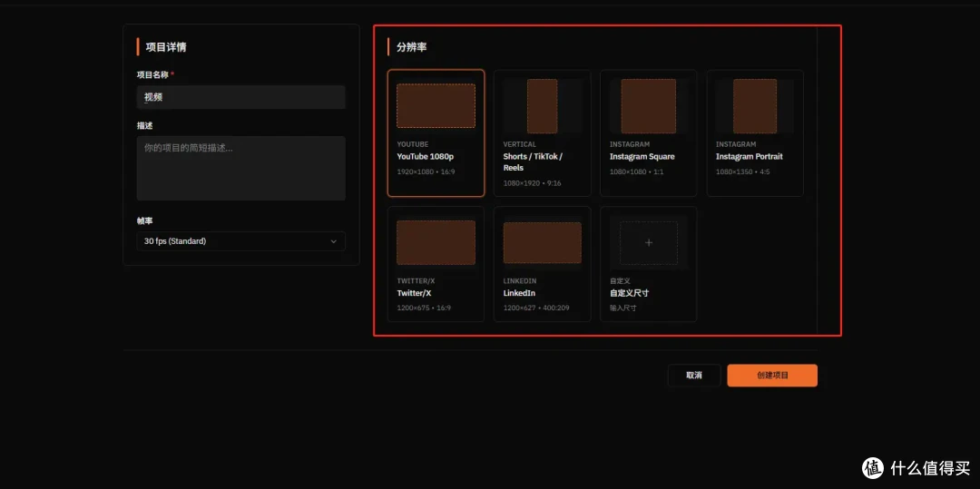Click the text 1200×627 • 400:209
This screenshot has height=489, width=980.
[536, 308]
